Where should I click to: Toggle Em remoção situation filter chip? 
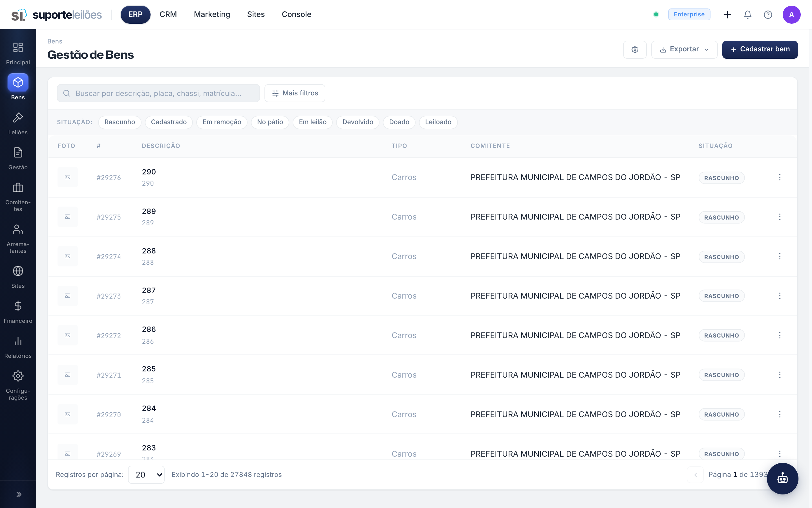pyautogui.click(x=221, y=122)
